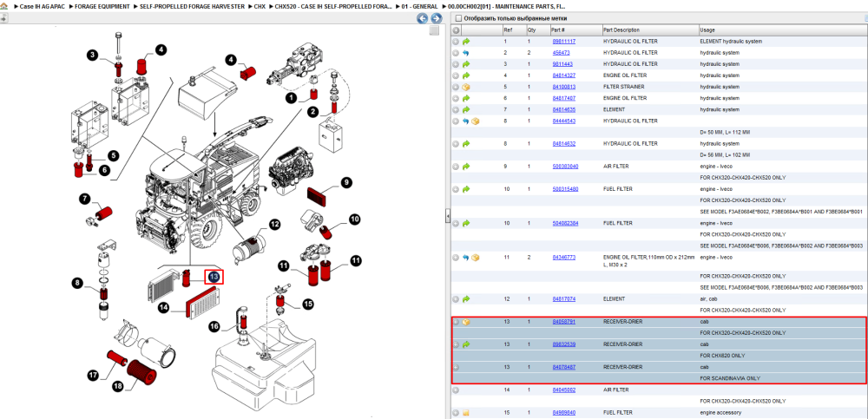Click green arrow icon for part 84814635
This screenshot has height=419, width=868.
click(x=466, y=109)
